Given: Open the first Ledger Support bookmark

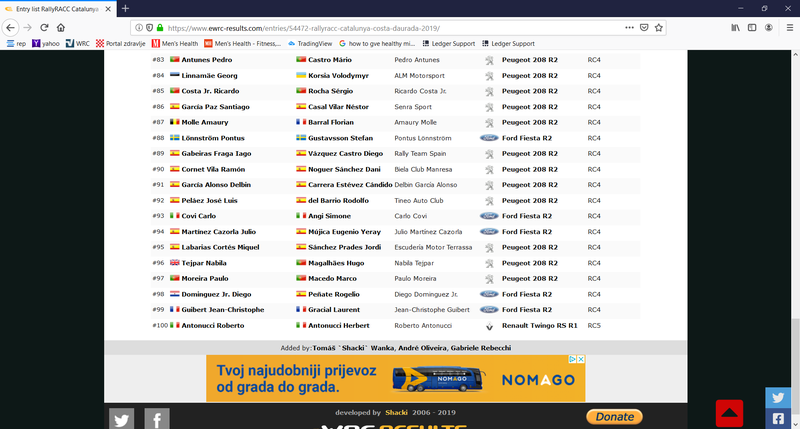Looking at the screenshot, I should [448, 43].
